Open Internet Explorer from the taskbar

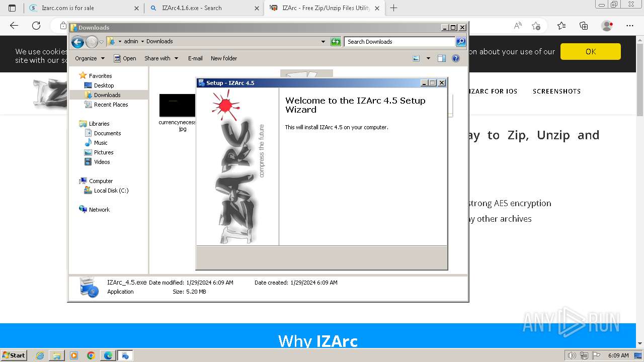click(40, 355)
